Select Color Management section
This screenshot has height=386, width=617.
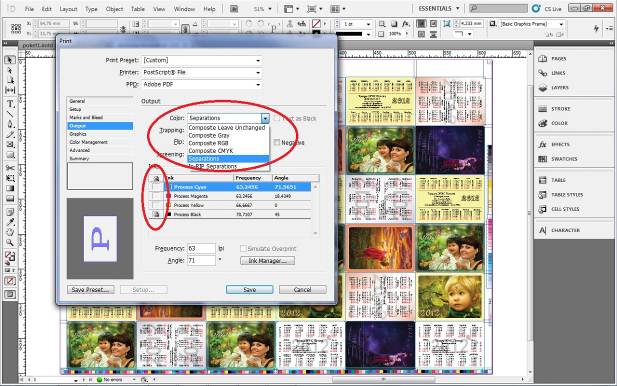100,142
